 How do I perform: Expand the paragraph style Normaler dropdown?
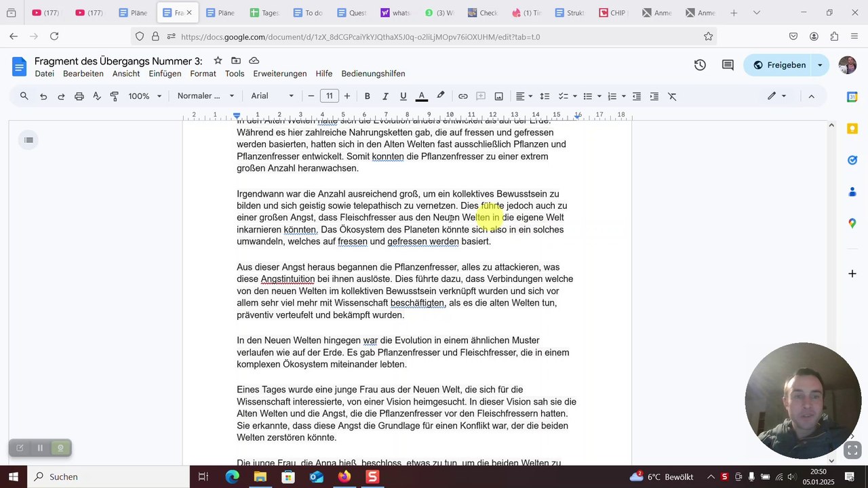pos(205,96)
